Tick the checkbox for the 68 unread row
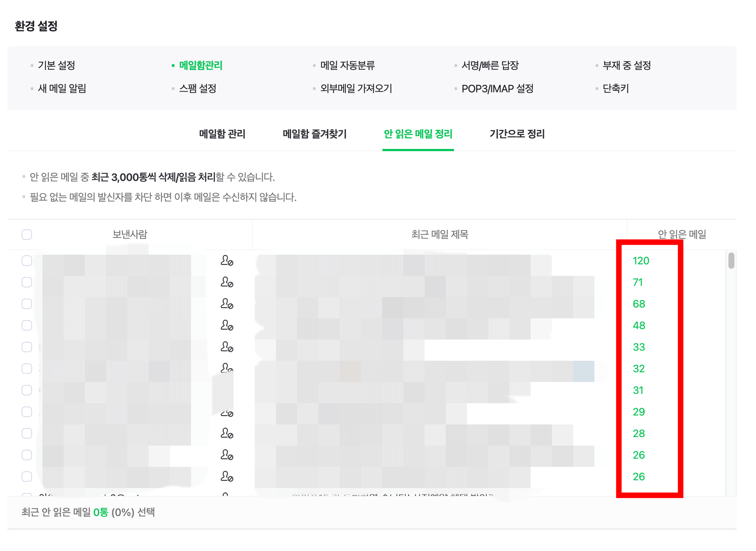 pyautogui.click(x=27, y=304)
